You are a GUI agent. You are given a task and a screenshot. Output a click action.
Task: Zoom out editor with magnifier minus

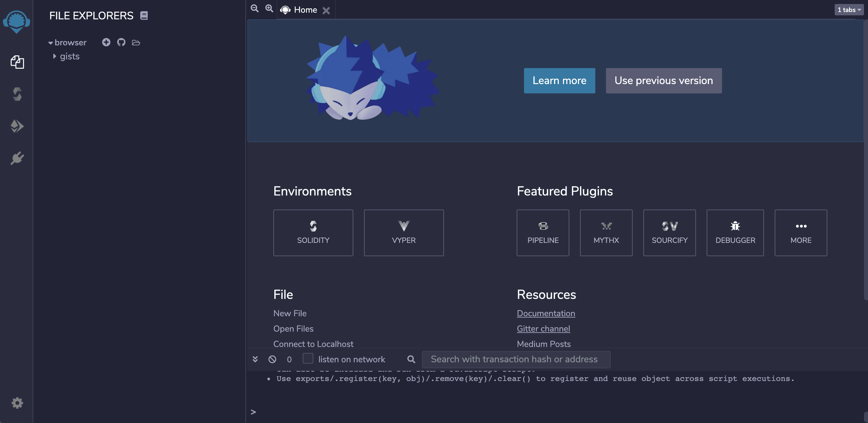point(255,8)
